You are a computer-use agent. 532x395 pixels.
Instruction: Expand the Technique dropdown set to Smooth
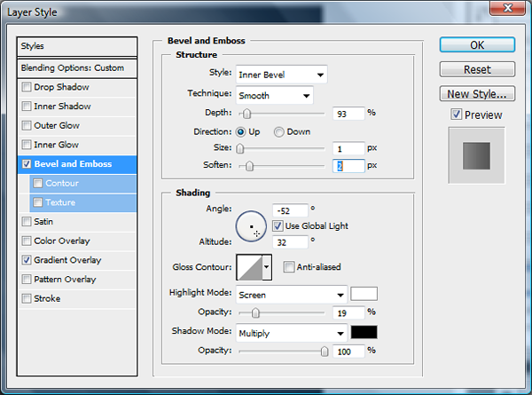click(x=274, y=95)
